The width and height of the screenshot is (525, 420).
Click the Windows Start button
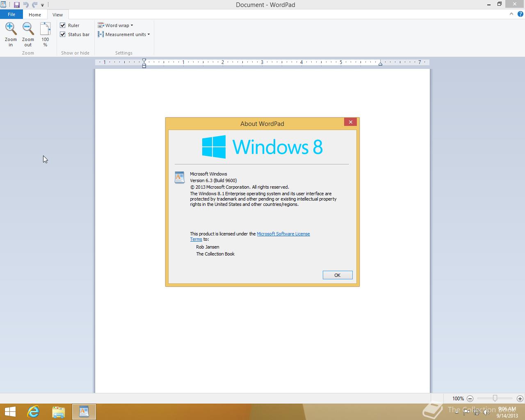(10, 412)
